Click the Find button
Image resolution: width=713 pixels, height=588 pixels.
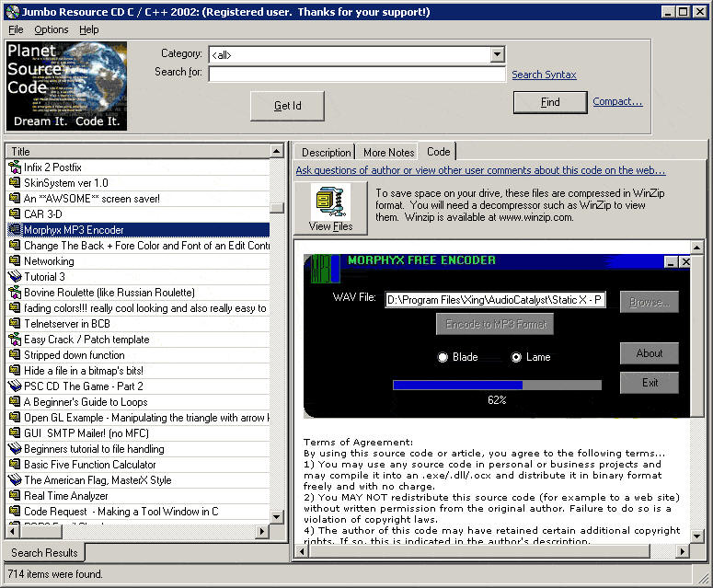(x=550, y=102)
